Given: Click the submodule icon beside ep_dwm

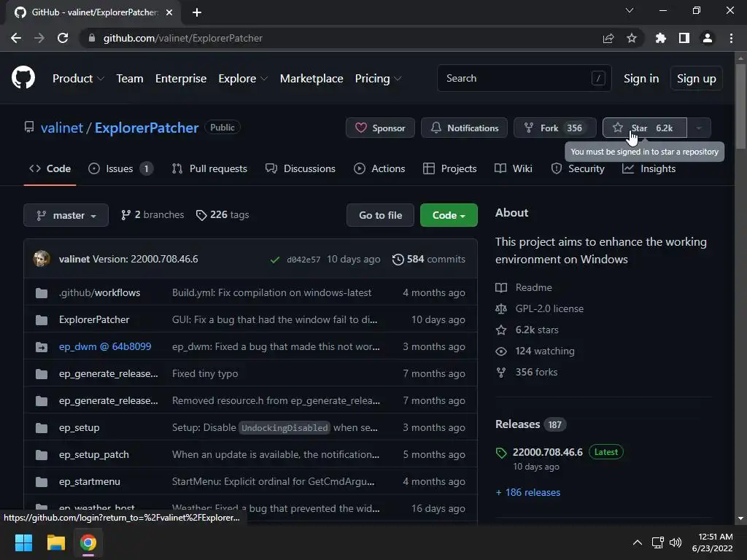Looking at the screenshot, I should pos(42,347).
